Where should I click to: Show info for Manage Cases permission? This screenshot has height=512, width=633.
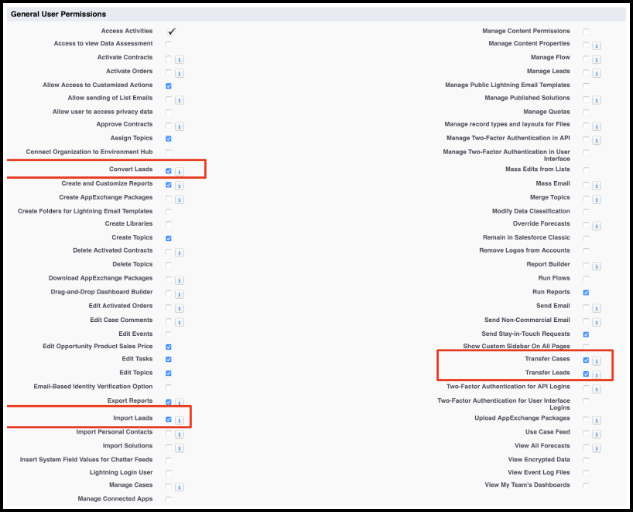(179, 487)
